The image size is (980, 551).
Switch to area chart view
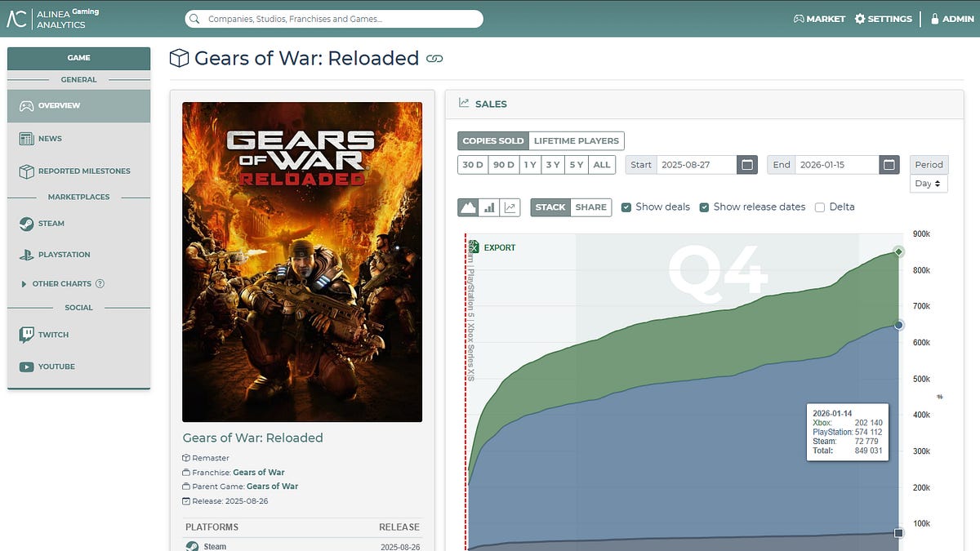468,207
